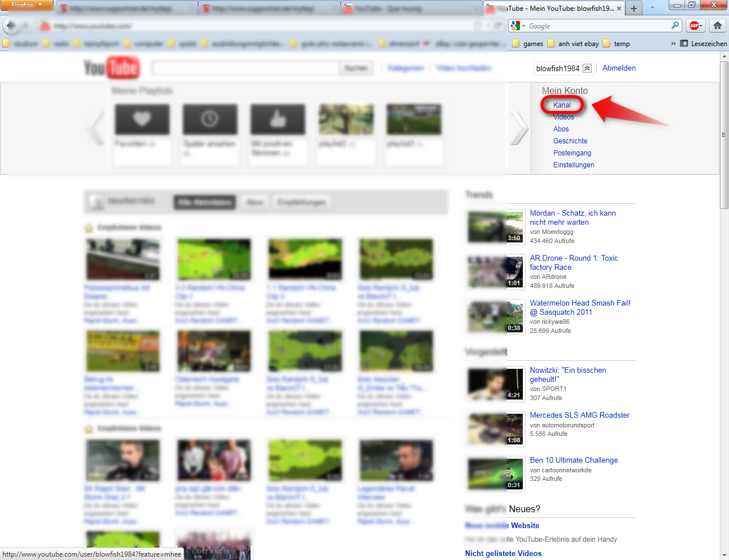729x560 pixels.
Task: Click the Später ansehen clock icon
Action: click(210, 119)
